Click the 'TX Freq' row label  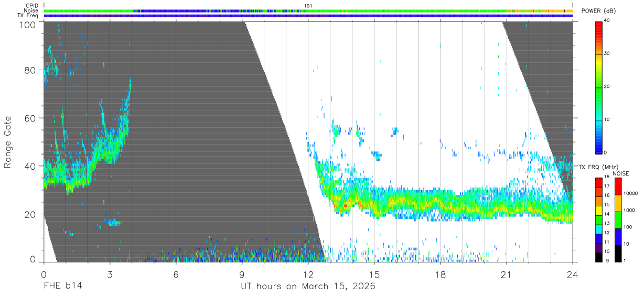coord(28,15)
